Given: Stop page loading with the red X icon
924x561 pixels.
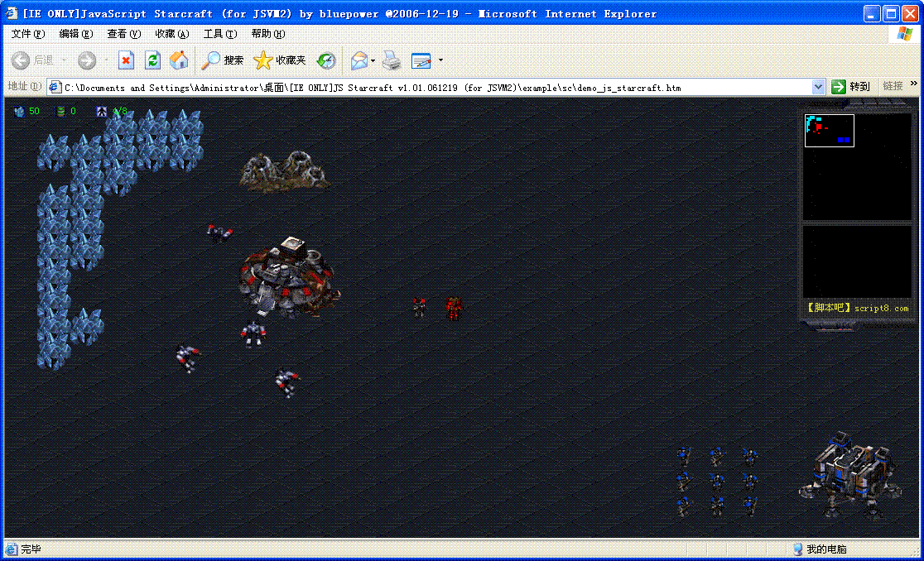Looking at the screenshot, I should [126, 60].
